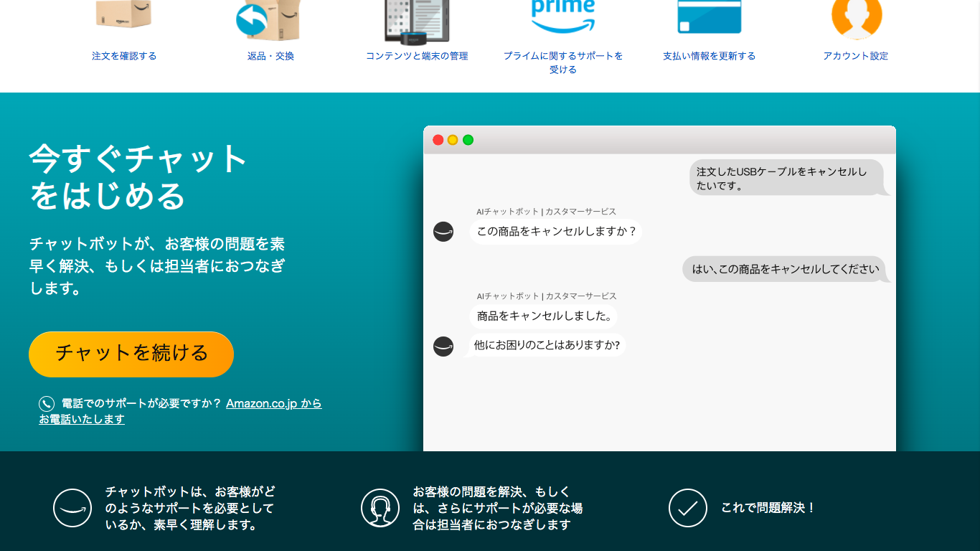Select the コンテンツと端末の管理 link
The image size is (980, 551).
(x=417, y=56)
